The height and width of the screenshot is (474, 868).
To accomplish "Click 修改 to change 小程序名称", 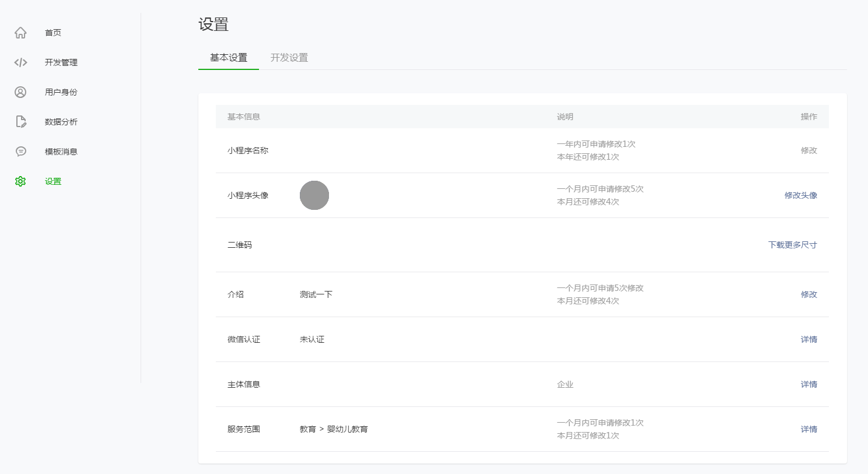I will tap(809, 150).
